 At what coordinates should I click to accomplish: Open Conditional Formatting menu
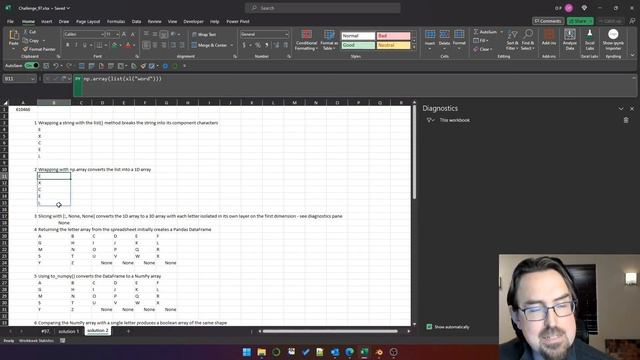point(306,40)
